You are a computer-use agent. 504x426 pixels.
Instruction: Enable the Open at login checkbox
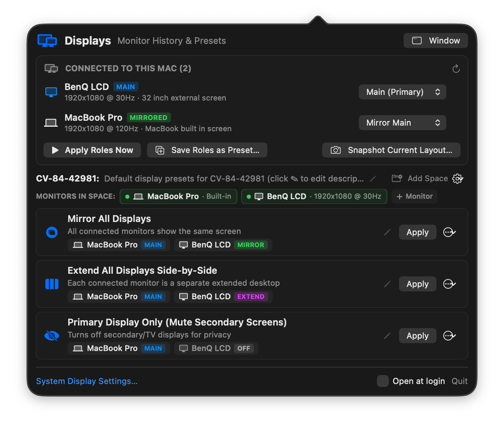click(x=383, y=381)
